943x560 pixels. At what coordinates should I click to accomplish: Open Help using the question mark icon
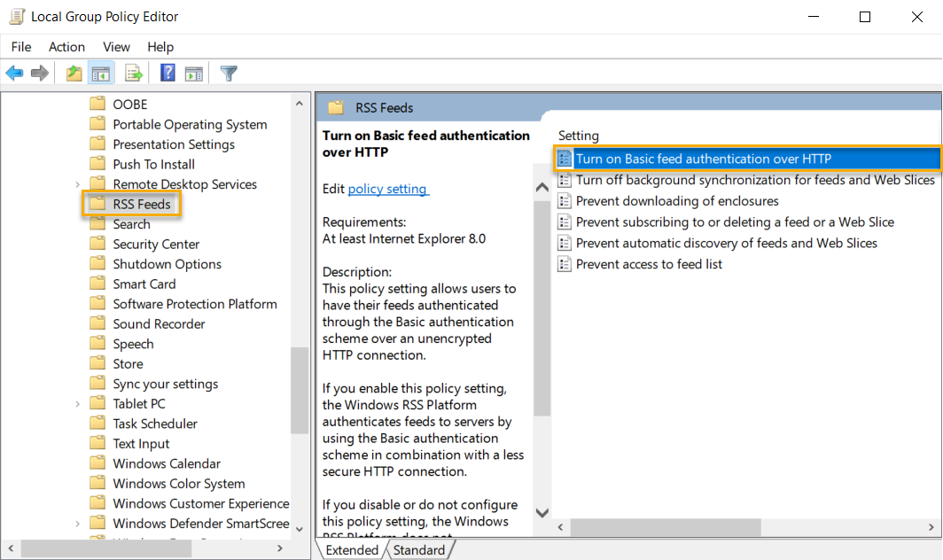coord(167,73)
